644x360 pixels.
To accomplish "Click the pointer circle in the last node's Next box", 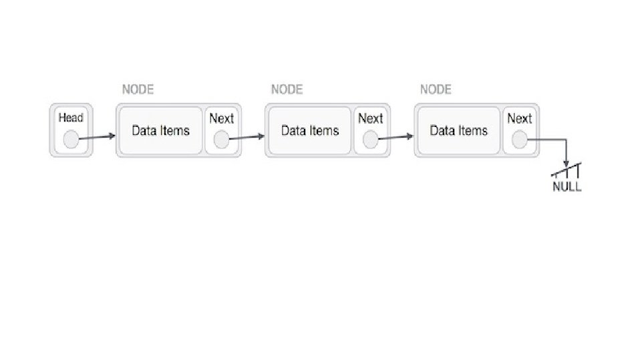I will click(x=520, y=140).
